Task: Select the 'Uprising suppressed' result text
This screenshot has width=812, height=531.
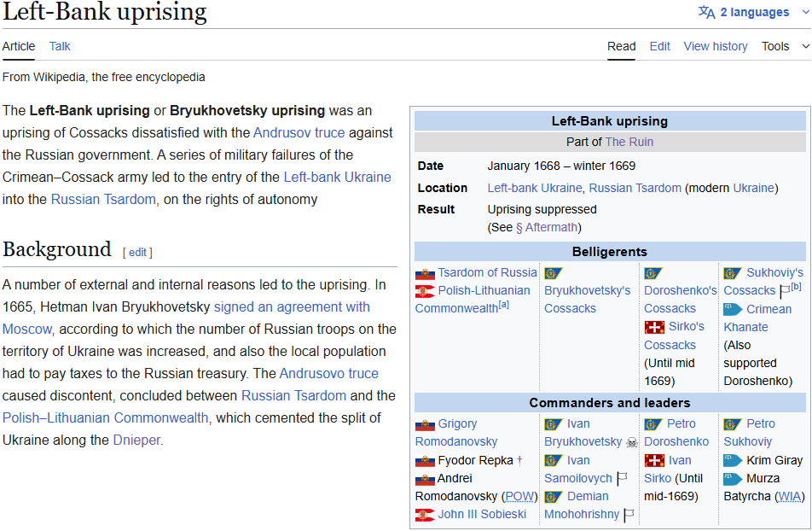Action: 542,209
